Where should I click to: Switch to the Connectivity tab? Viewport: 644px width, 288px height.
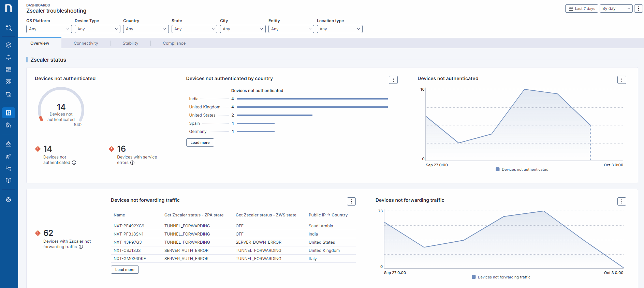86,43
